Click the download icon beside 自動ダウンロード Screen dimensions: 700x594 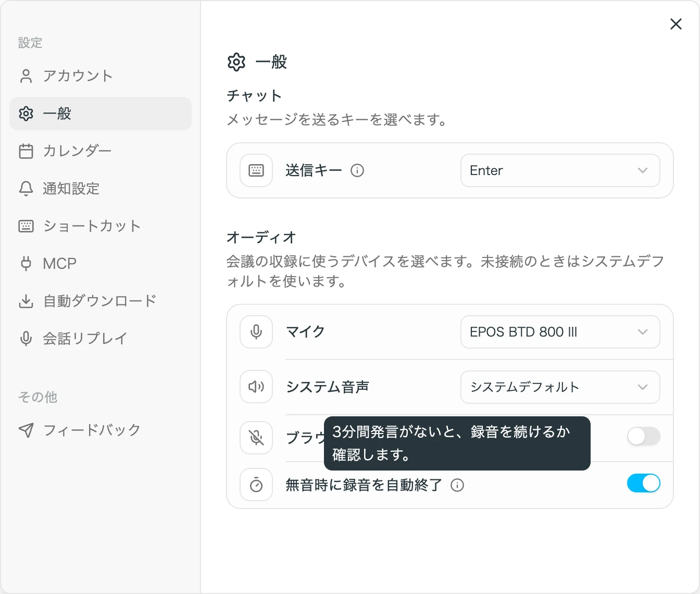(26, 301)
